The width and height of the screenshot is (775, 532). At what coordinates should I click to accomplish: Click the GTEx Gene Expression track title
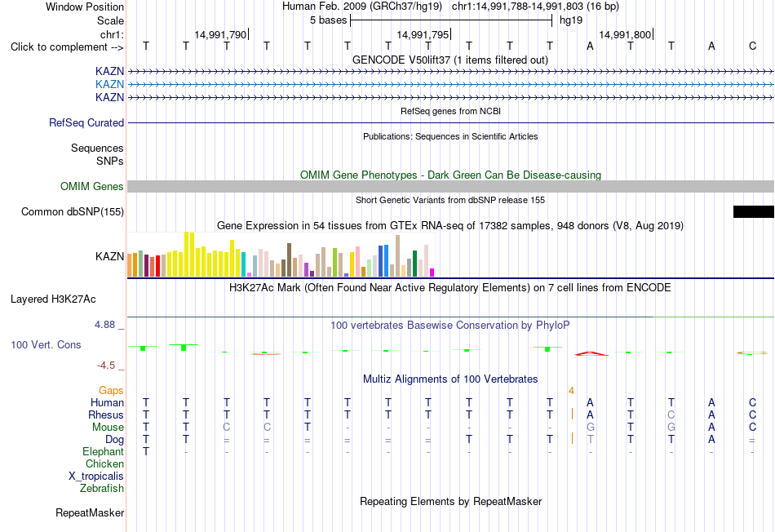450,226
